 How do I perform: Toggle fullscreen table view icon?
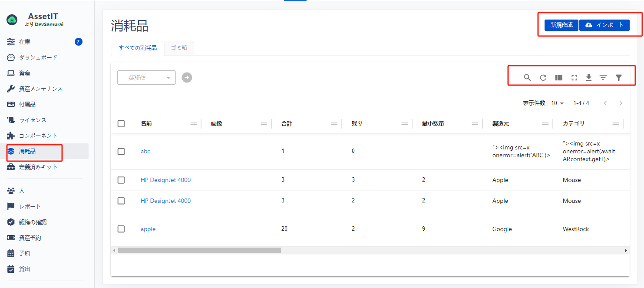pyautogui.click(x=574, y=78)
